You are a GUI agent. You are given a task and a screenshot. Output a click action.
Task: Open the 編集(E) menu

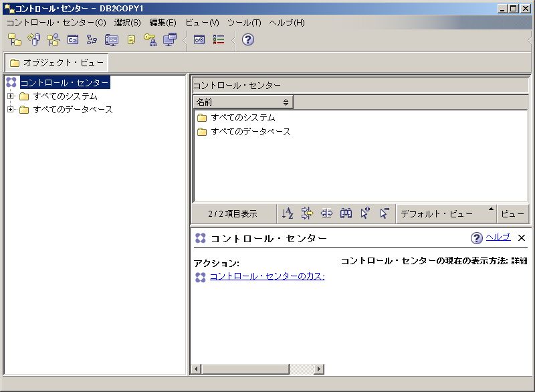[x=163, y=23]
